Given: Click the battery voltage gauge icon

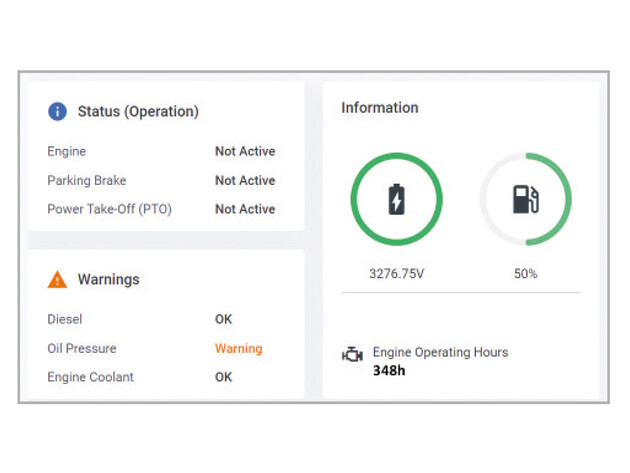Looking at the screenshot, I should (x=396, y=200).
